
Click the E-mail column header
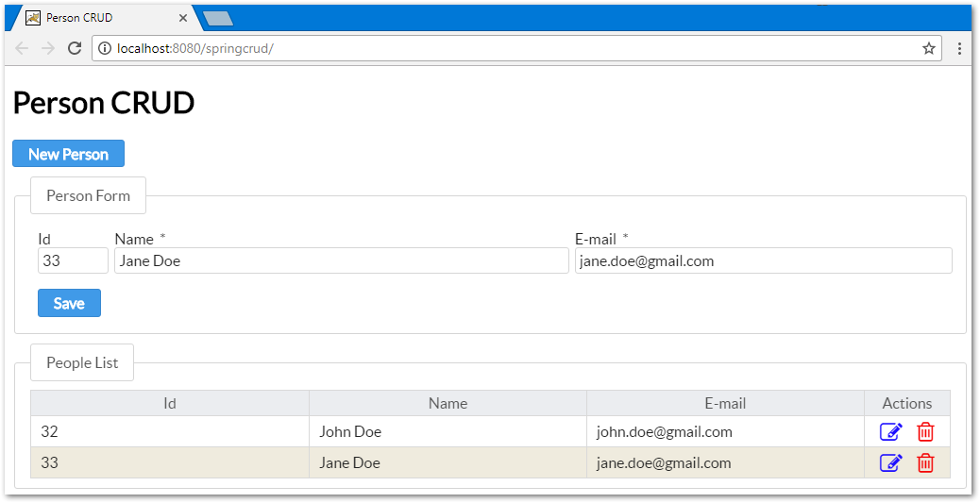(x=725, y=403)
